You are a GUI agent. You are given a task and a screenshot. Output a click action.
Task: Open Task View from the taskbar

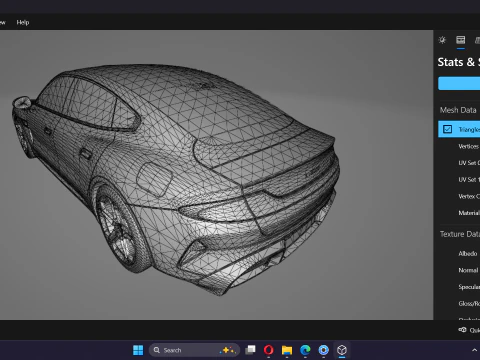click(250, 350)
